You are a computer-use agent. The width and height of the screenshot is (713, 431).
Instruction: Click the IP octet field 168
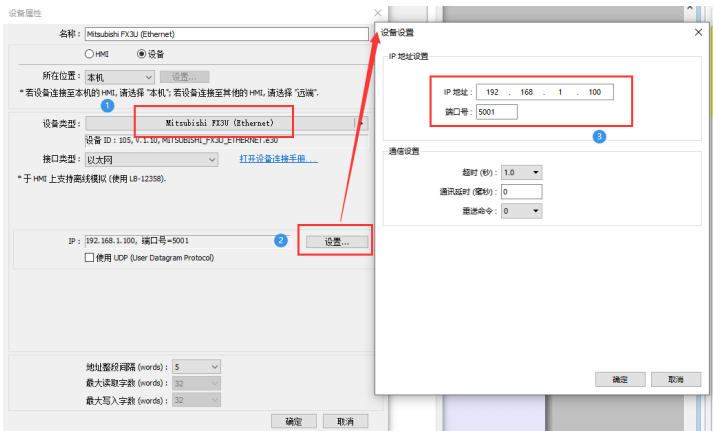point(527,92)
